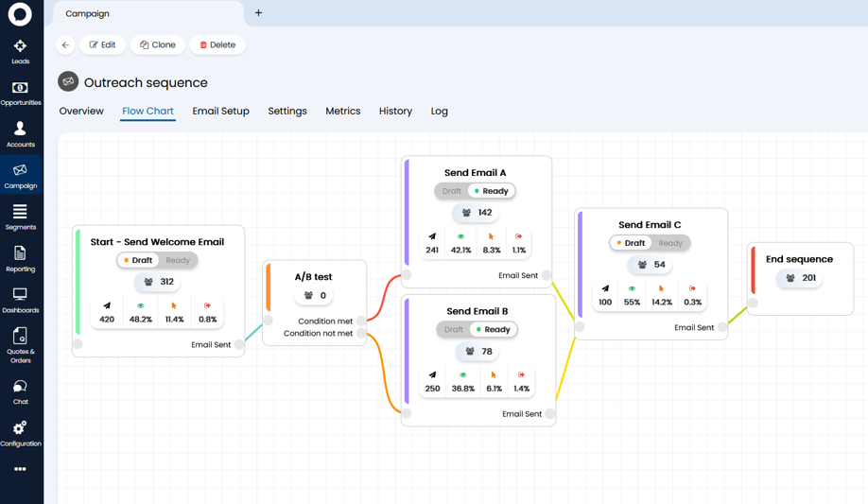The image size is (868, 504).
Task: Open the Metrics tab
Action: point(342,112)
